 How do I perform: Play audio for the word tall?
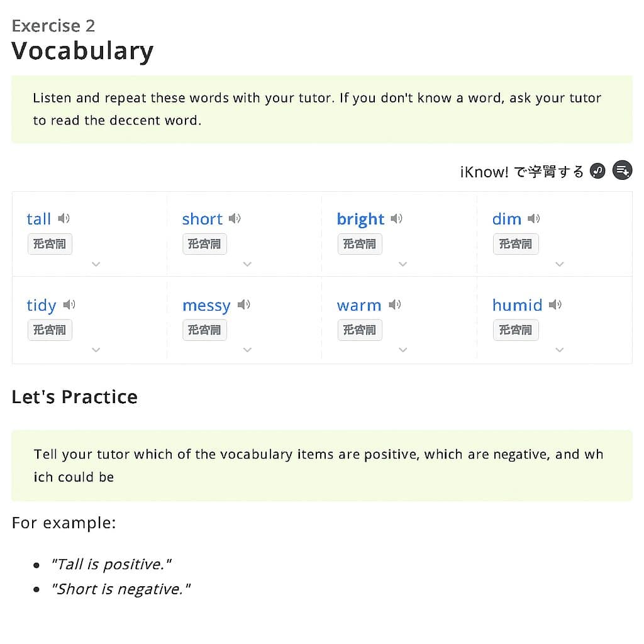64,219
